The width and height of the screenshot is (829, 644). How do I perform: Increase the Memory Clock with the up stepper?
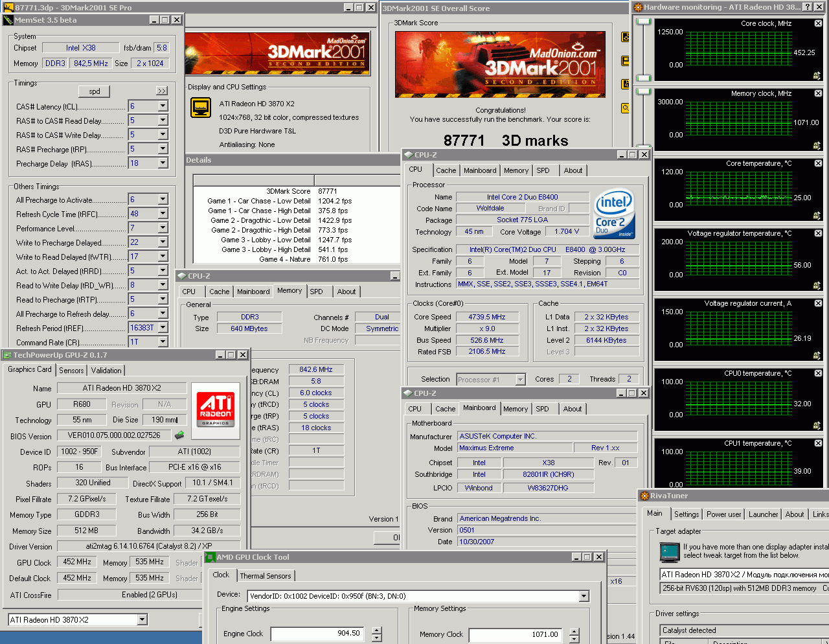coord(574,631)
